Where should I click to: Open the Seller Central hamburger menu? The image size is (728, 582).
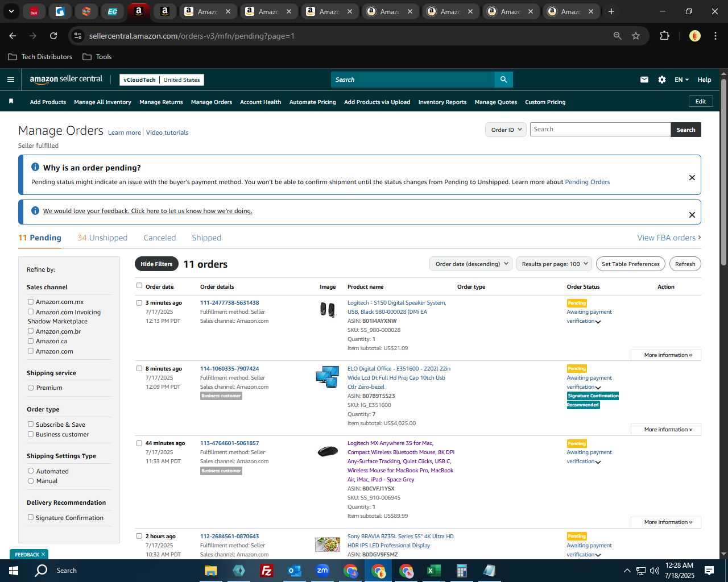coord(10,80)
